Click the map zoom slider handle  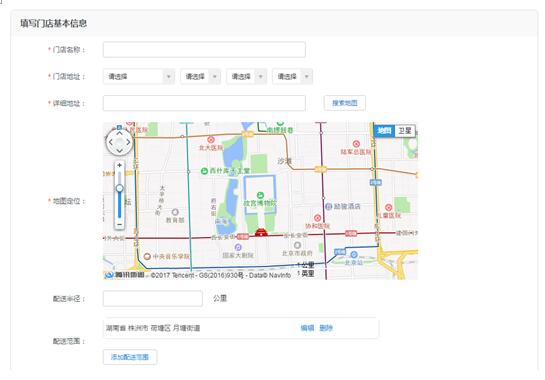click(120, 188)
